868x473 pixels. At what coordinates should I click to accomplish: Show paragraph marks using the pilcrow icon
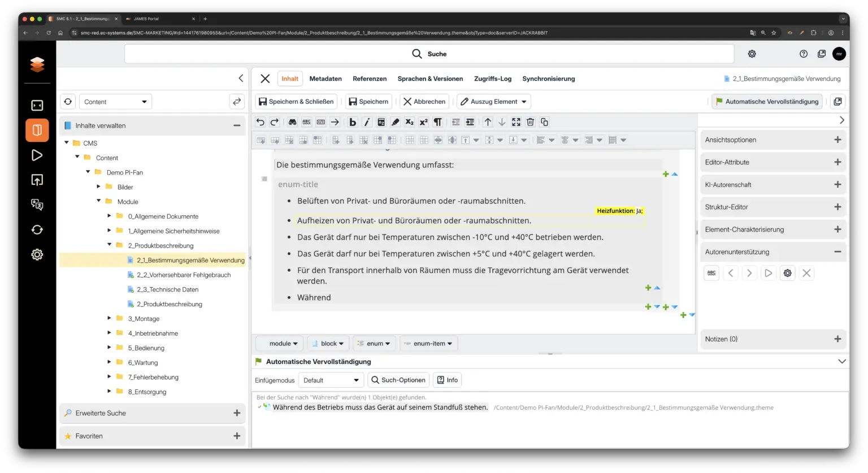pos(438,121)
